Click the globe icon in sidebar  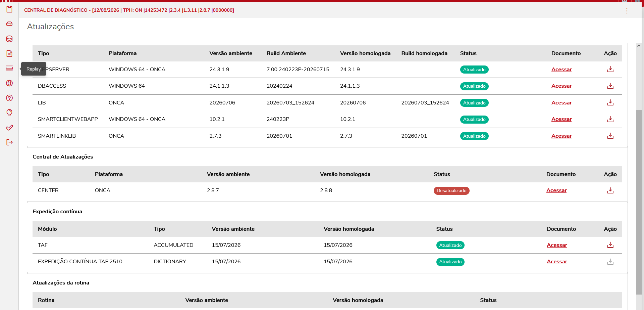pyautogui.click(x=9, y=83)
